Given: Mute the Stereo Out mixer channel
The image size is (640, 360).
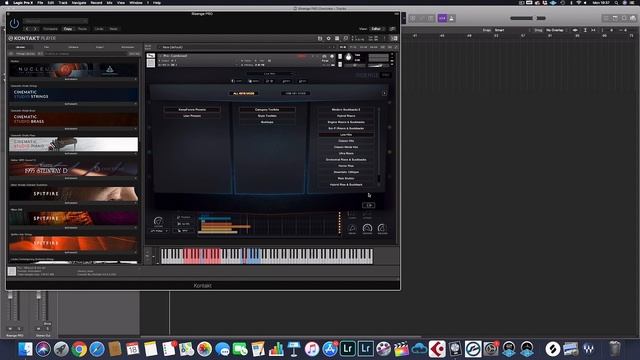Looking at the screenshot, I should point(39,329).
